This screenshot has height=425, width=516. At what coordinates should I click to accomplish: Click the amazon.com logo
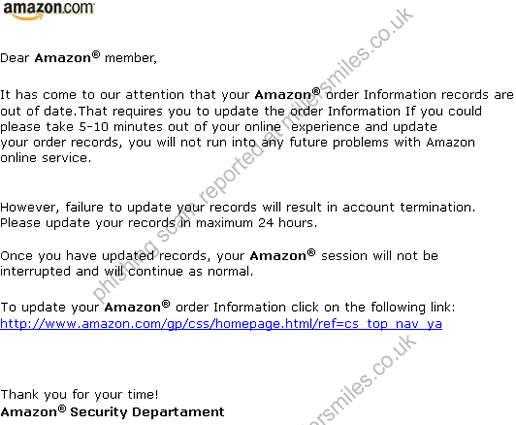[49, 11]
